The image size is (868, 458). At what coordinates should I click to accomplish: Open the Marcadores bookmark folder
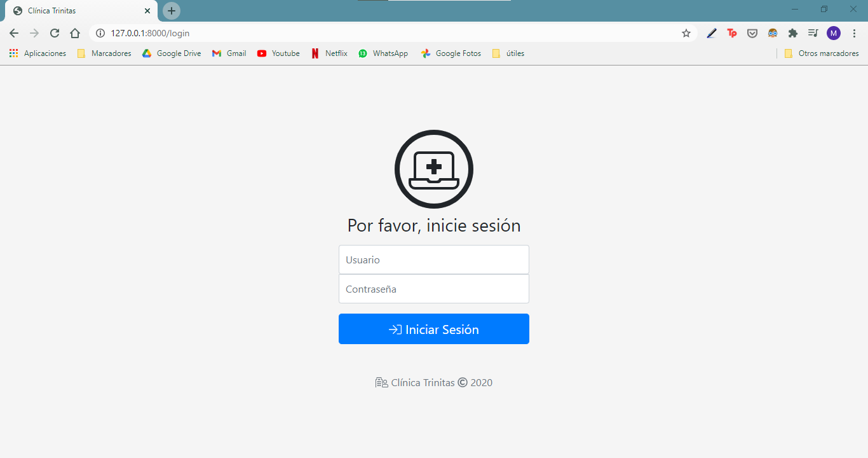click(x=104, y=53)
